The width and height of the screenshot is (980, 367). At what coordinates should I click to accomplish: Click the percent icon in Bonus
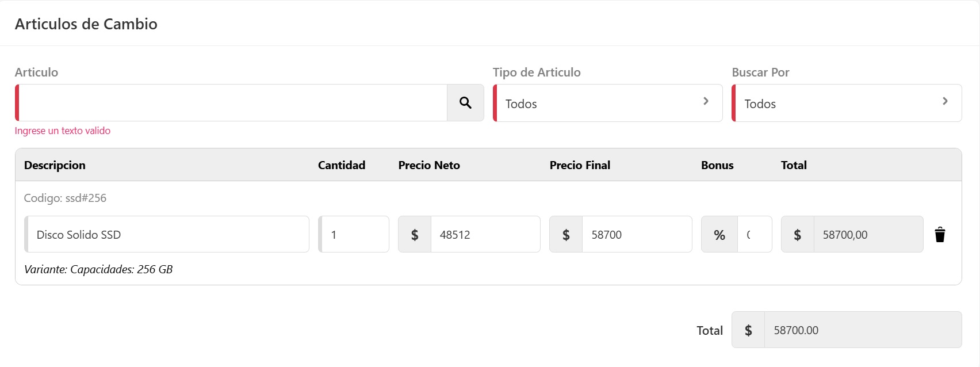click(719, 235)
